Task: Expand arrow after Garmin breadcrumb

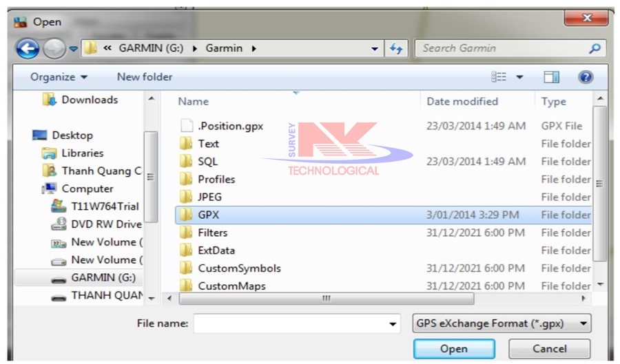Action: pos(254,49)
